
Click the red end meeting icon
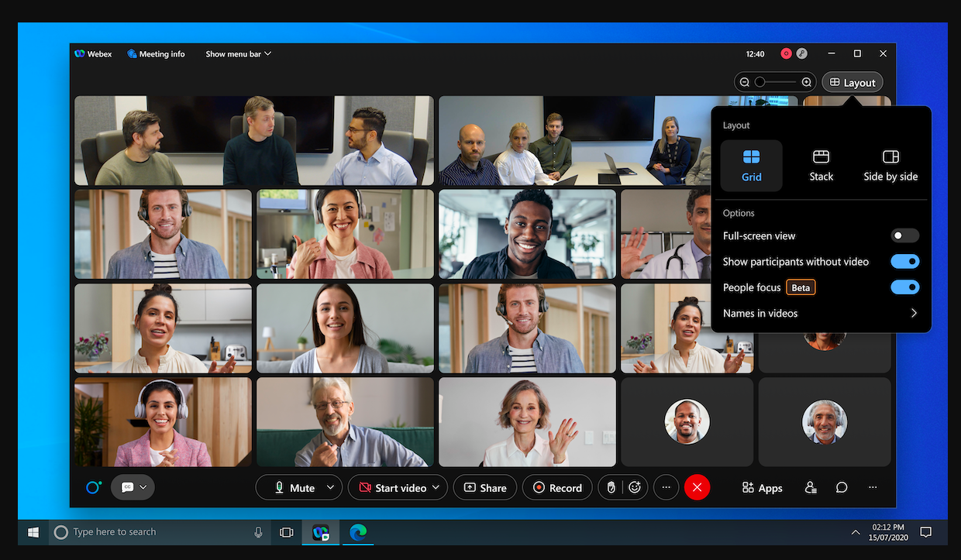[x=697, y=488]
